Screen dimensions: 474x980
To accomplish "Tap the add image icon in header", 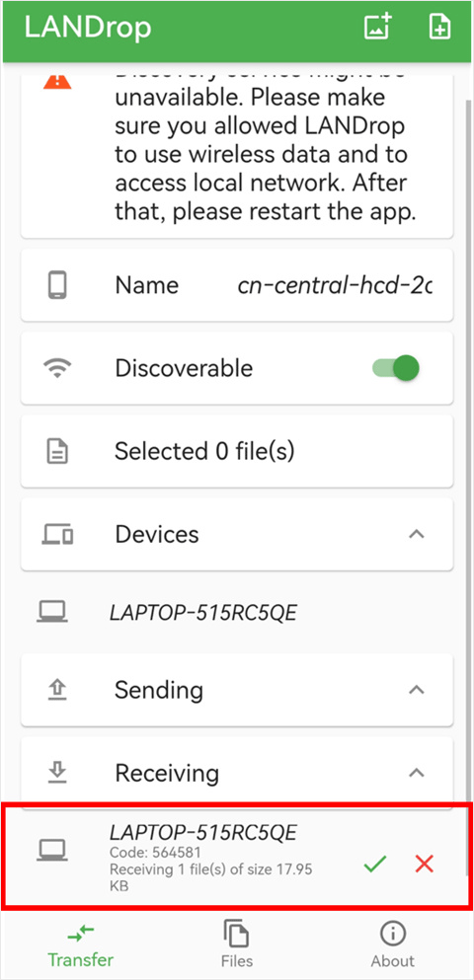I will [x=377, y=28].
